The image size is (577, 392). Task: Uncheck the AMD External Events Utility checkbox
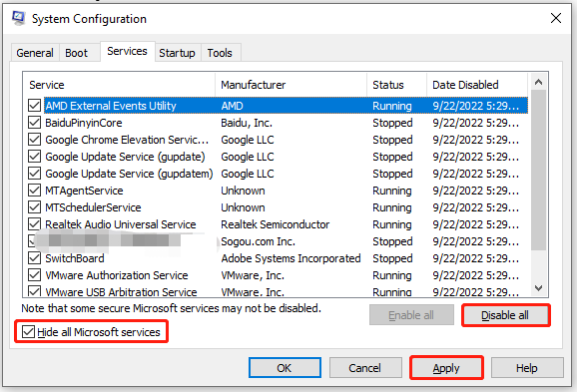(34, 106)
